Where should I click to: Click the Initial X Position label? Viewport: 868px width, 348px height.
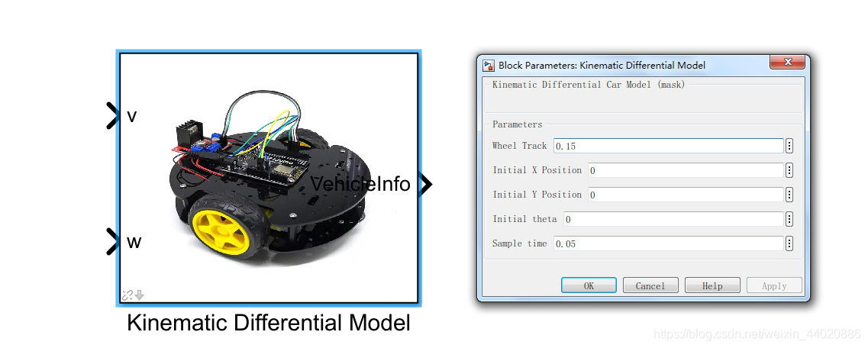[537, 170]
